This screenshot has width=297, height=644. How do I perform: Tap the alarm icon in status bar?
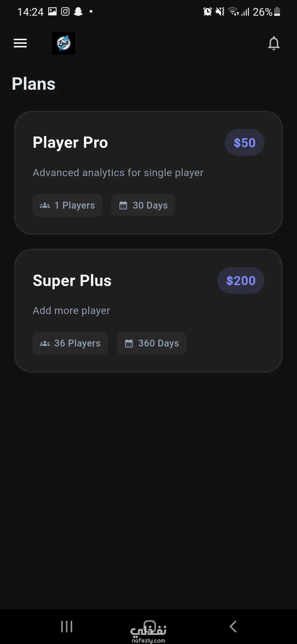tap(207, 12)
